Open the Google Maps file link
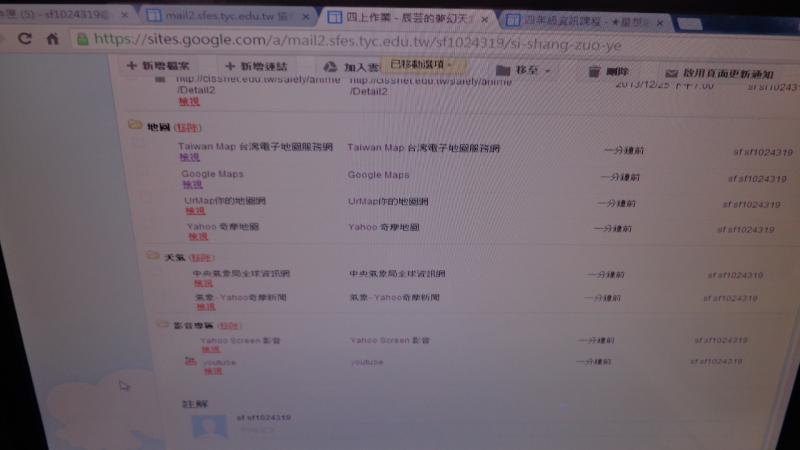Image resolution: width=800 pixels, height=450 pixels. (212, 173)
